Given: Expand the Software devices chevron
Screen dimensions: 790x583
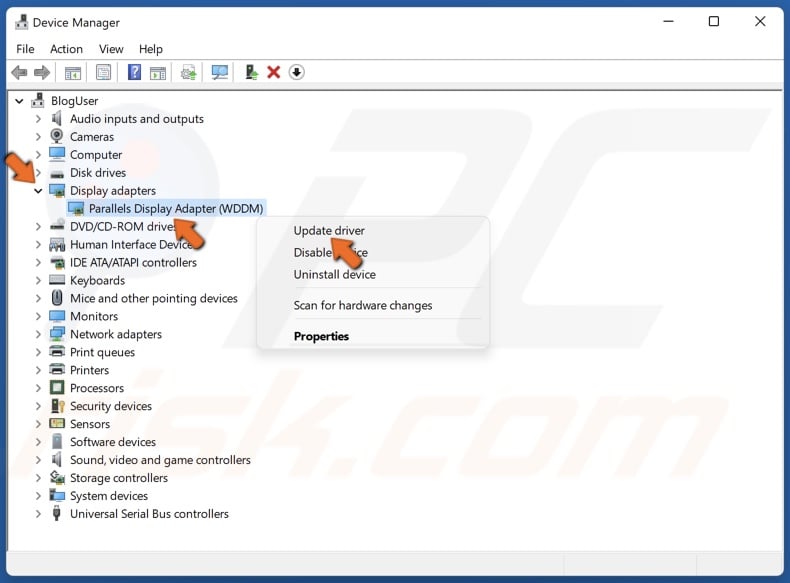Looking at the screenshot, I should tap(38, 442).
